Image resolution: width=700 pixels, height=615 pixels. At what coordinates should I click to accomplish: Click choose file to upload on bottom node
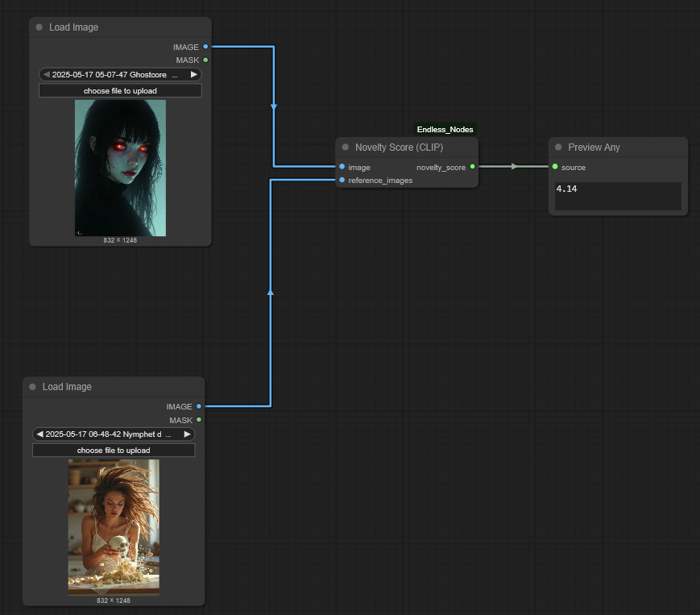(x=113, y=450)
